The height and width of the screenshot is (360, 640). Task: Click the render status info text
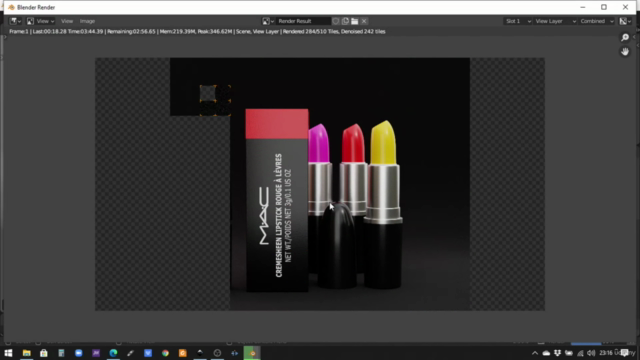point(197,31)
